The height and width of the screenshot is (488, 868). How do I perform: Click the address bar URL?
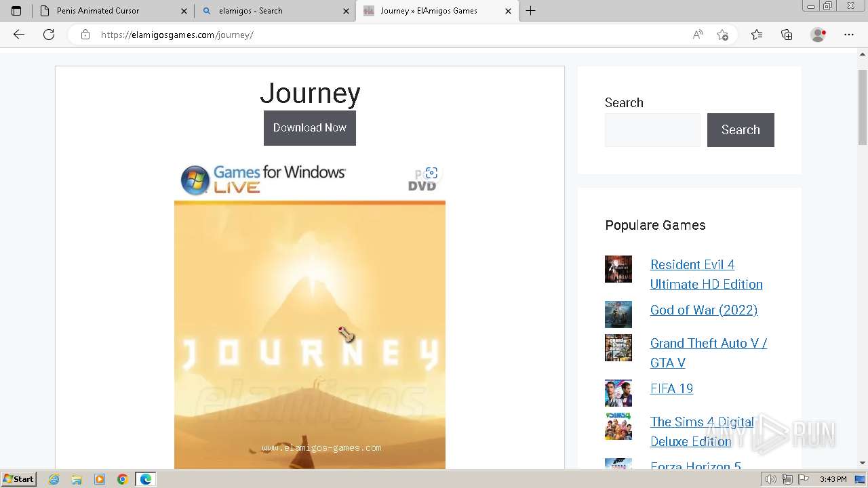[177, 35]
